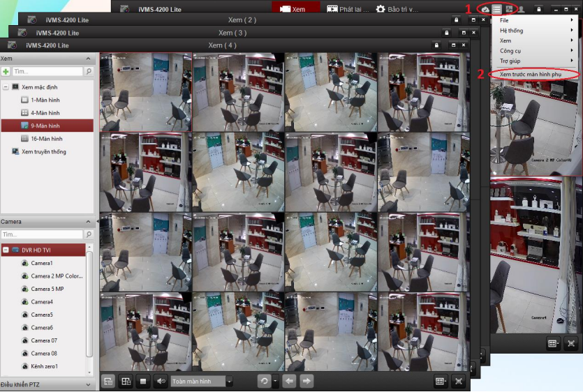Collapse the Camera panel chevron
Viewport: 583px width, 392px height.
tap(88, 222)
